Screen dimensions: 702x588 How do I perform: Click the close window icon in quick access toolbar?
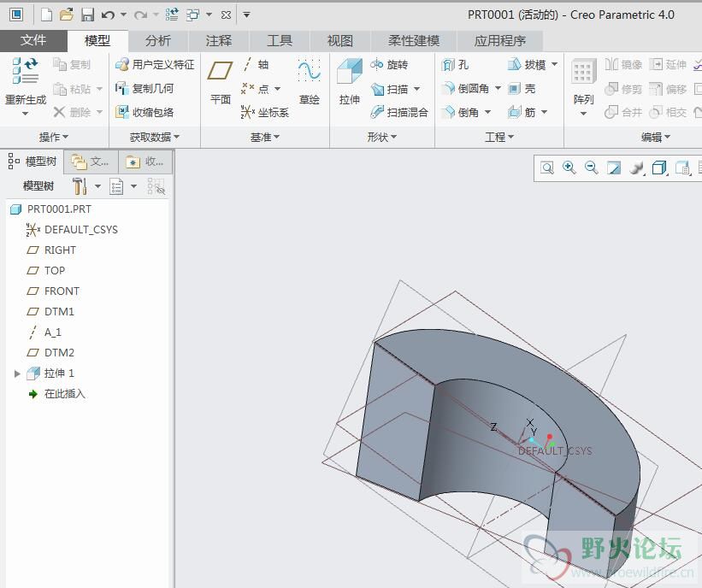pyautogui.click(x=226, y=15)
